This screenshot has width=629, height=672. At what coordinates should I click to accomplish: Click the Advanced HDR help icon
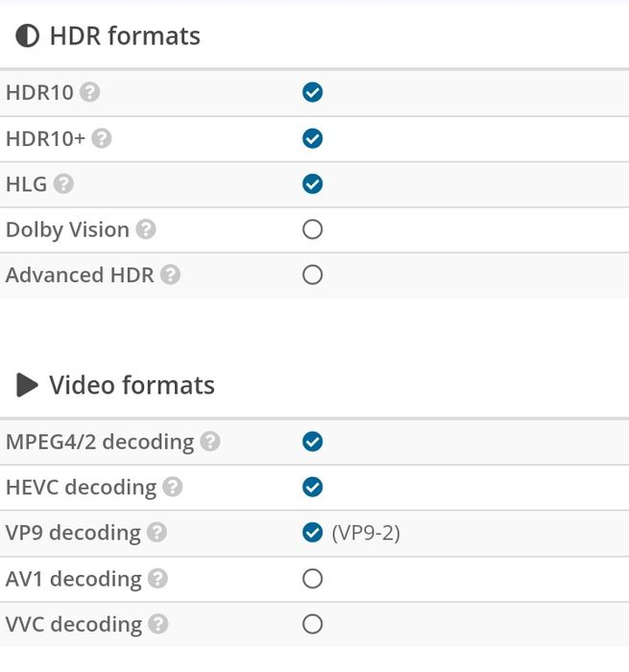pos(170,275)
